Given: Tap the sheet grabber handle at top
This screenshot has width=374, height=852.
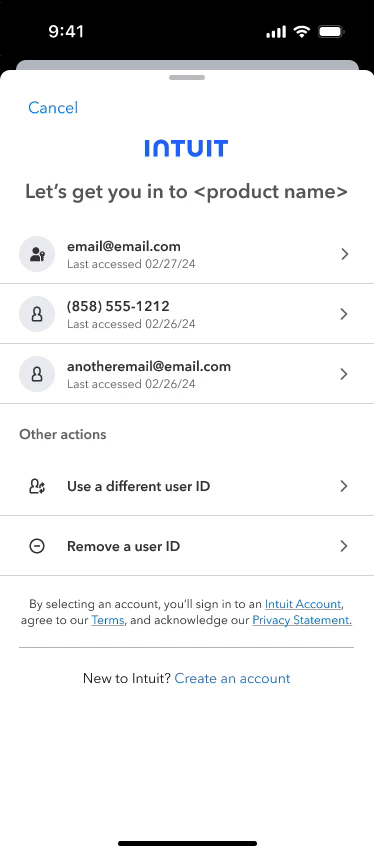Looking at the screenshot, I should [x=187, y=77].
